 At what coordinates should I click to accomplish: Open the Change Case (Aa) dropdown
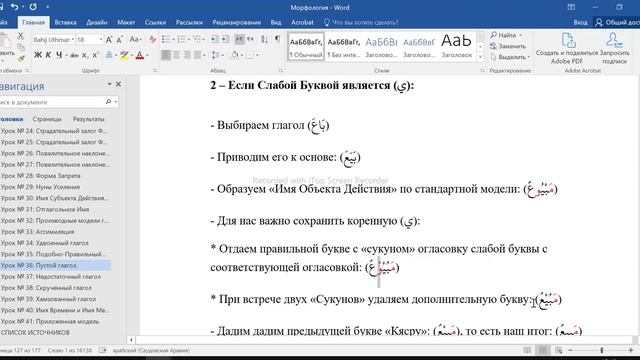click(135, 40)
